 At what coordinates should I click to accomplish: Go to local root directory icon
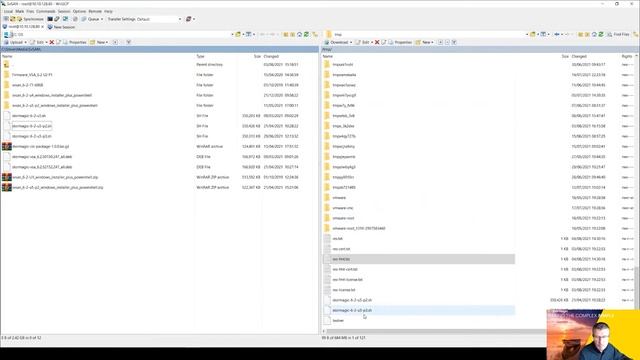(293, 34)
